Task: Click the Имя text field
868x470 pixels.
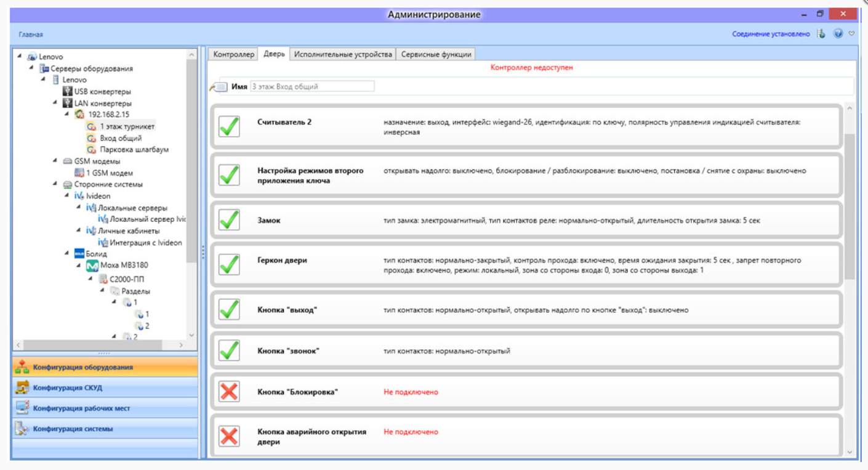Action: 312,87
